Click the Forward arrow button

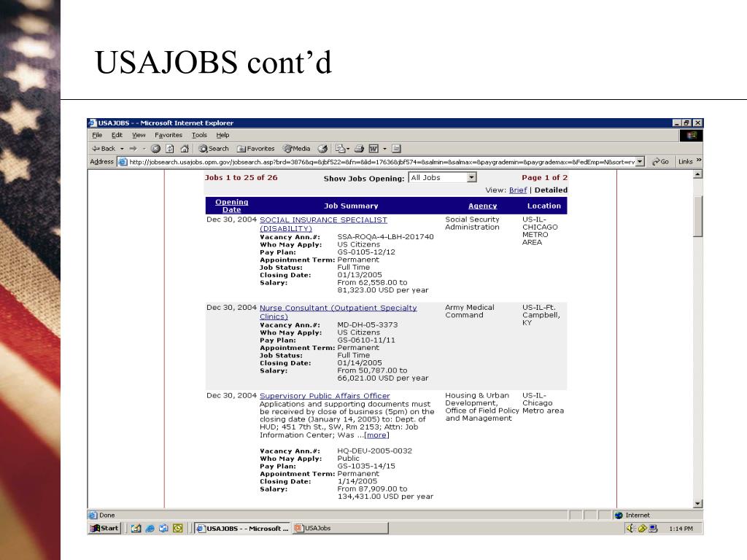[x=133, y=149]
